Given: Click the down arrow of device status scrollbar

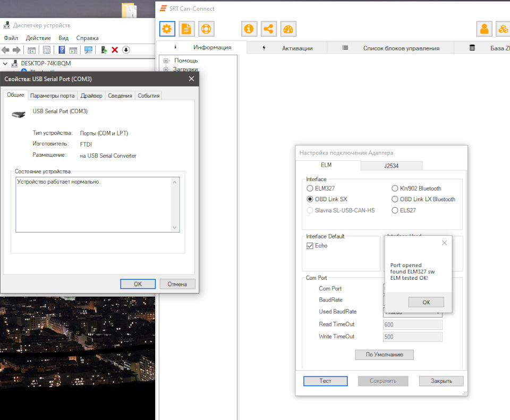Looking at the screenshot, I should [175, 227].
